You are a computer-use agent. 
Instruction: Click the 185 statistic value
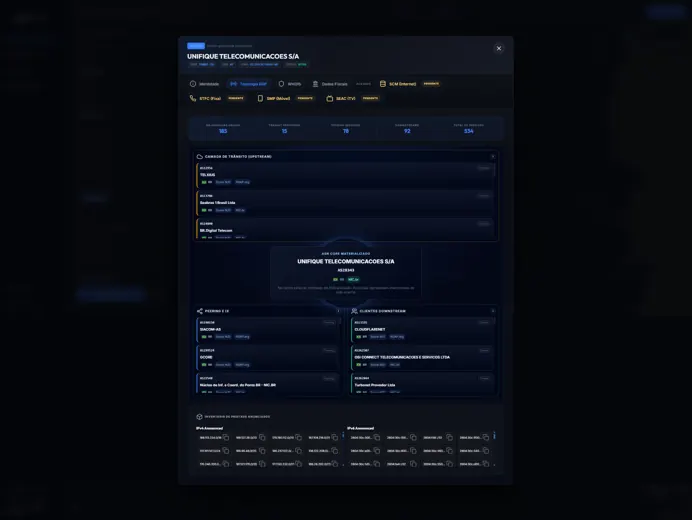[x=223, y=132]
